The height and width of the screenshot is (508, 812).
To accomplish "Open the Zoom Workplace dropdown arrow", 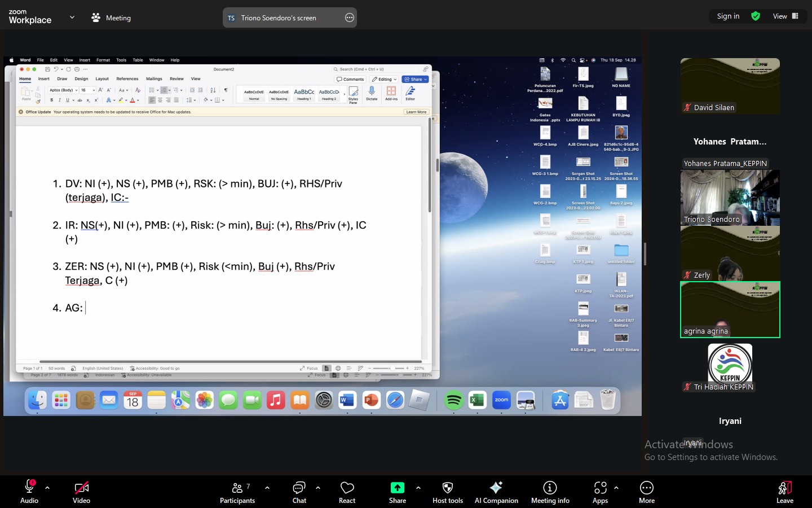I will 72,17.
